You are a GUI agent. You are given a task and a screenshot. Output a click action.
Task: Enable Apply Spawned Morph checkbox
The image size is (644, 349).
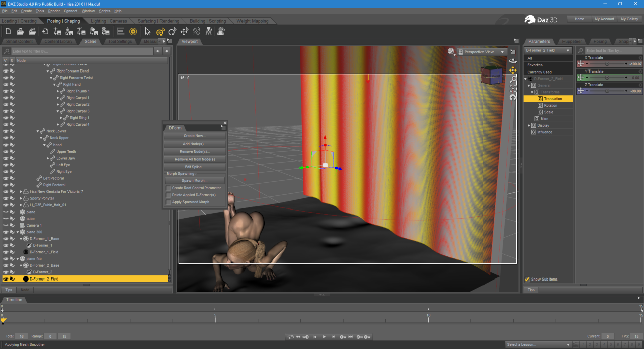(x=169, y=202)
